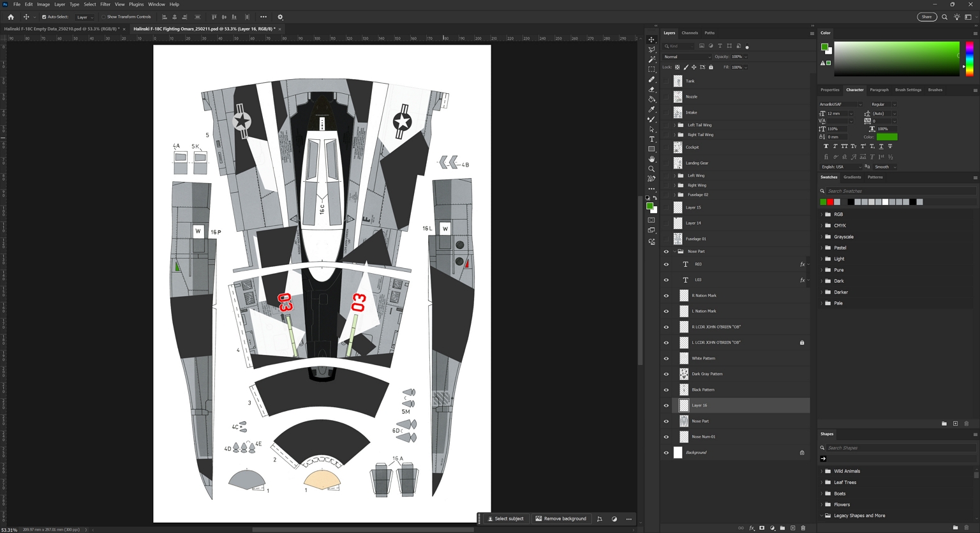Expand the Wild Animals shapes folder

[x=822, y=471]
